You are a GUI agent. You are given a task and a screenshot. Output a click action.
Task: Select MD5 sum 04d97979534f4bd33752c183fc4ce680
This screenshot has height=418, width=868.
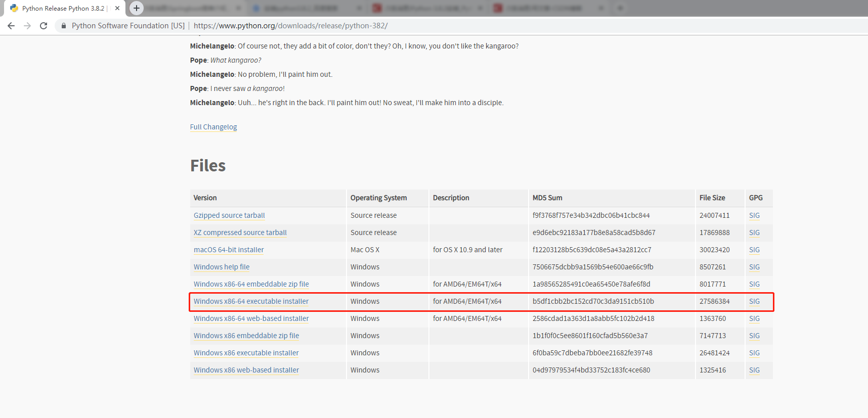(x=591, y=370)
